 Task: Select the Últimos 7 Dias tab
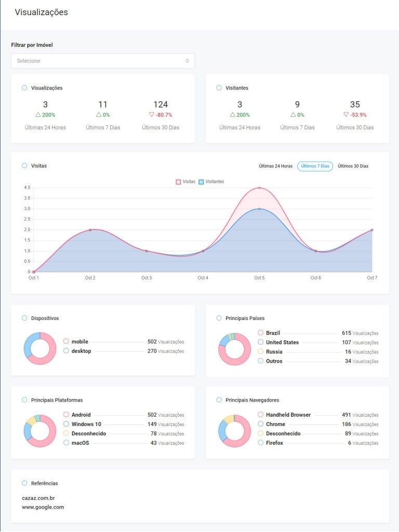click(x=315, y=166)
